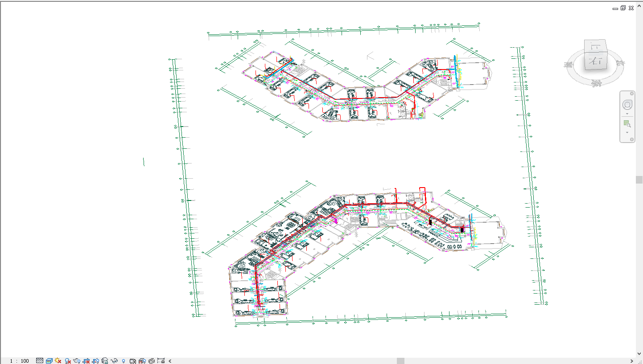Toggle Show Analytical Model icon

[x=143, y=361]
